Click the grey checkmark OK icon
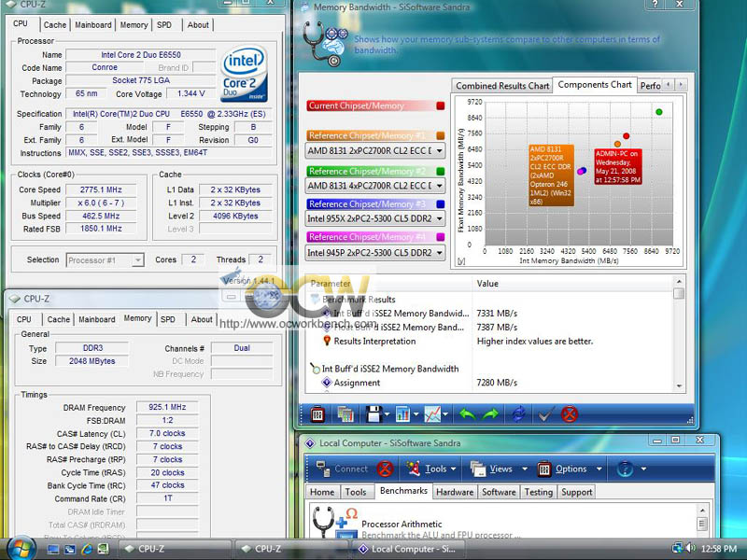747x560 pixels. pyautogui.click(x=545, y=414)
